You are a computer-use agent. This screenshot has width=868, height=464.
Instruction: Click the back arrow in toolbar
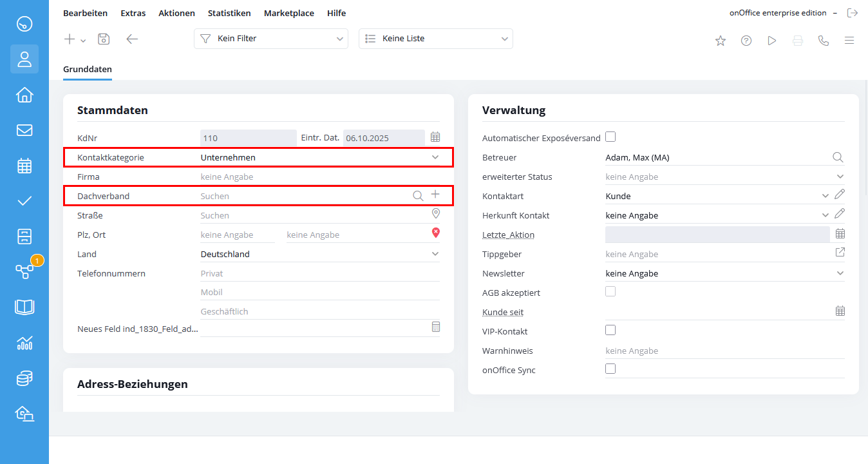(132, 39)
